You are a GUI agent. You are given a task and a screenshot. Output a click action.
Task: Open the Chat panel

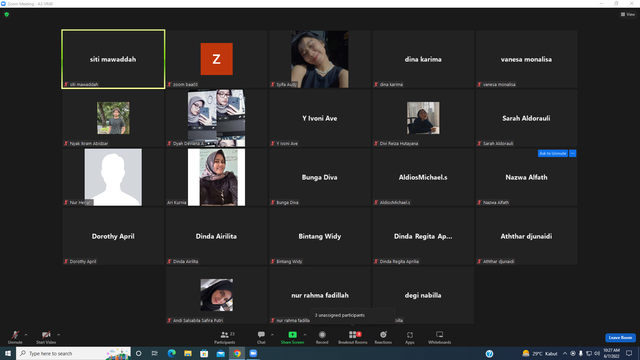[x=261, y=337]
